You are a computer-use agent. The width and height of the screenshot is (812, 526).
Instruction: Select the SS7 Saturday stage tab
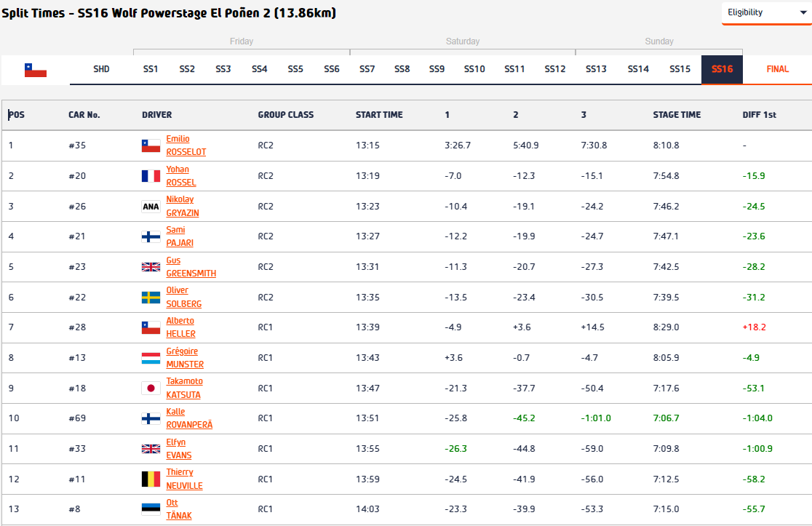(367, 69)
